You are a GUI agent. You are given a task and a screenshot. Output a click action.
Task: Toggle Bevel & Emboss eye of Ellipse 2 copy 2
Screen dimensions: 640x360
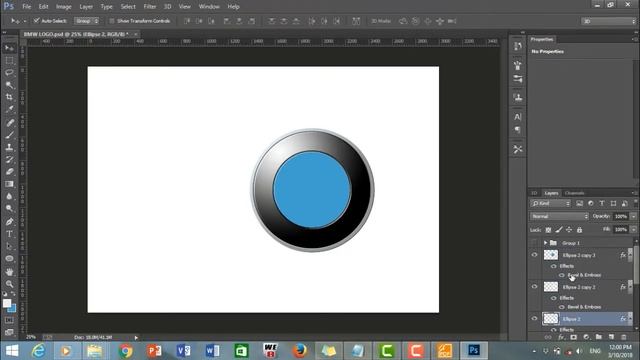click(x=562, y=307)
